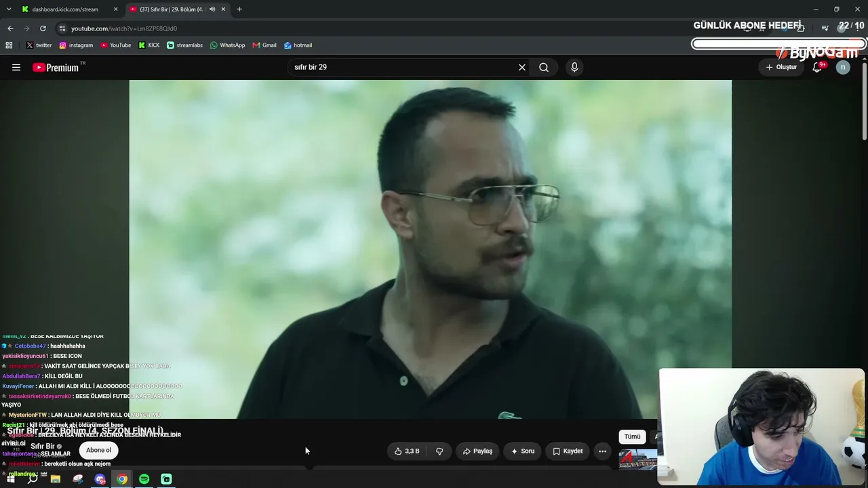Switch to Chrome on the taskbar
The image size is (868, 488).
point(122,479)
